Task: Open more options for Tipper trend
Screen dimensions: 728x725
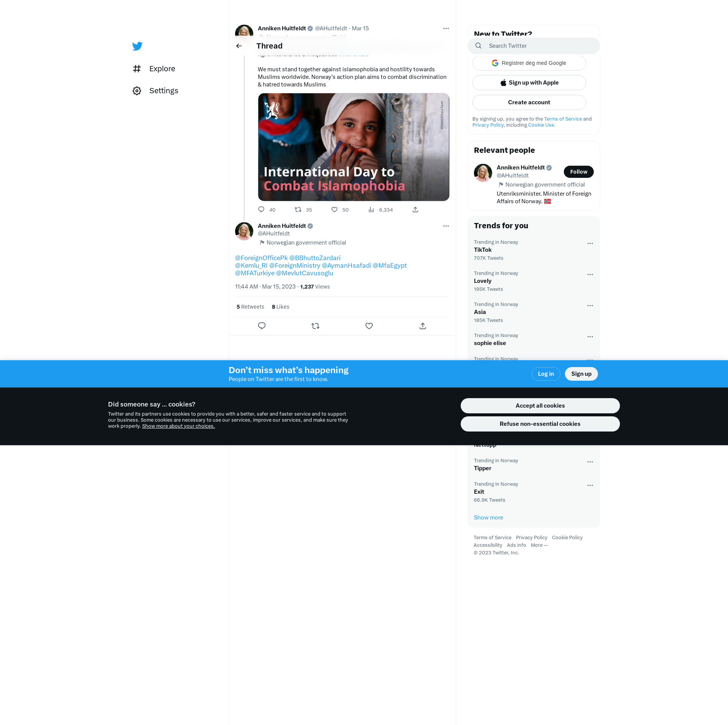Action: pos(590,462)
